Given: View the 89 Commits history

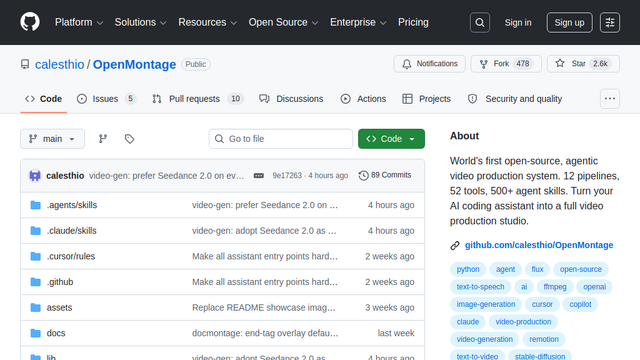Looking at the screenshot, I should coord(385,175).
